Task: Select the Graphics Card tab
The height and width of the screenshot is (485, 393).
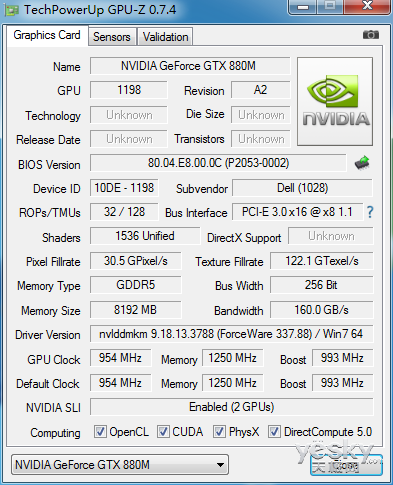Action: [x=47, y=35]
